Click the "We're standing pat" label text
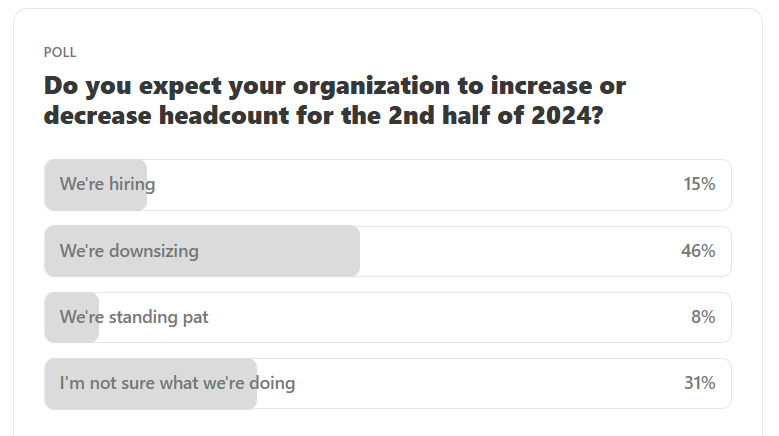This screenshot has height=436, width=779. click(x=134, y=317)
